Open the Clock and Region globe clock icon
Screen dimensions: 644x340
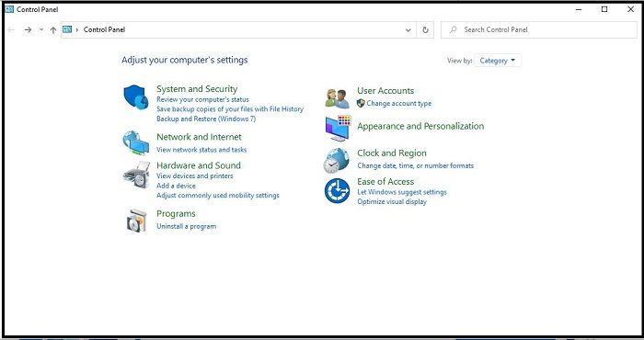coord(337,161)
